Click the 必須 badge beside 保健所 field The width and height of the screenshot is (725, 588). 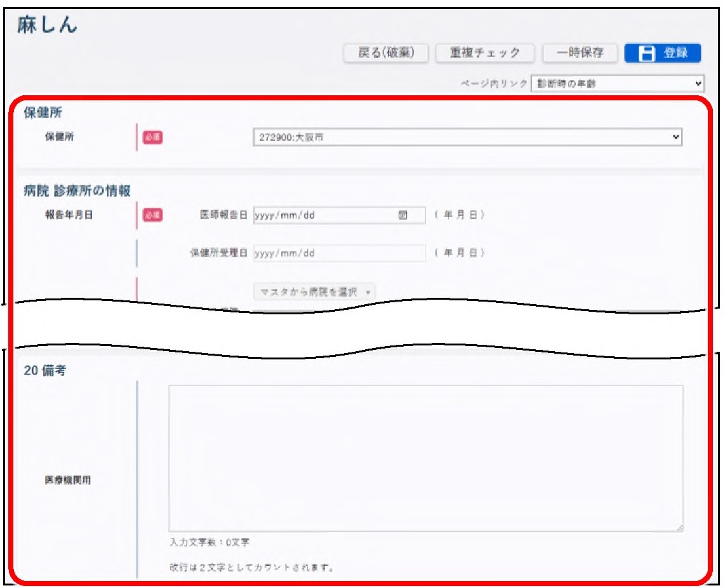pos(152,137)
